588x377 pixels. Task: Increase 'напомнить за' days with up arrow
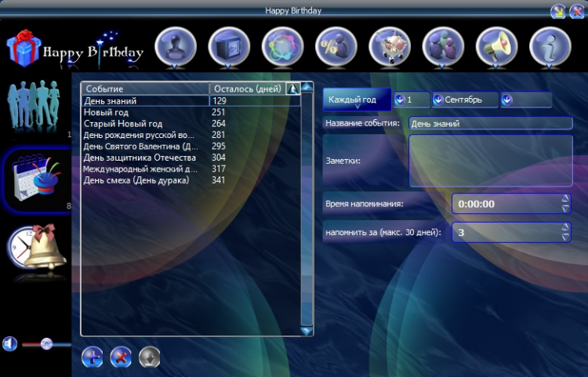pyautogui.click(x=565, y=228)
